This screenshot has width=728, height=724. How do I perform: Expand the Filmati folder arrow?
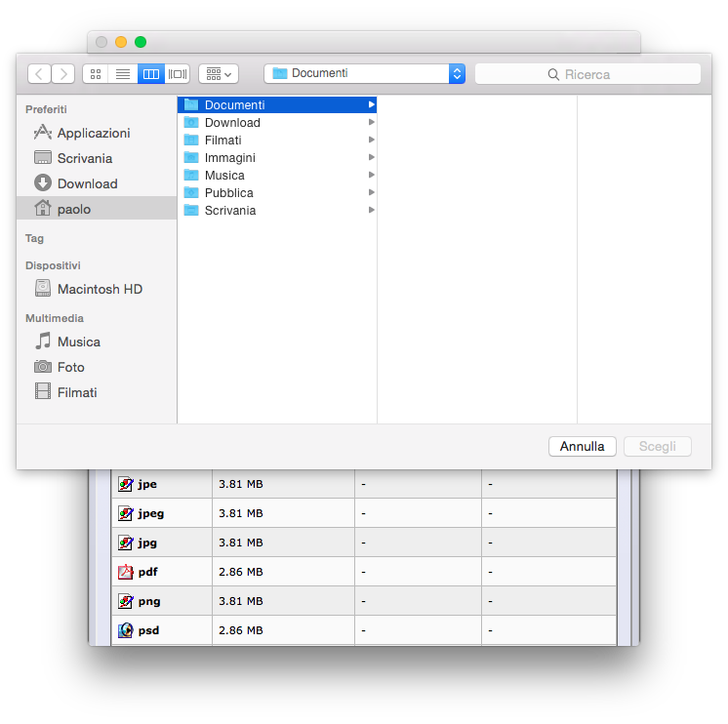[x=372, y=140]
